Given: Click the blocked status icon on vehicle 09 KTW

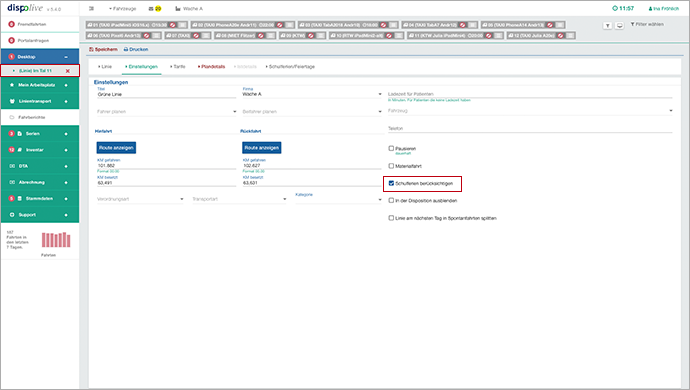Looking at the screenshot, I should tap(311, 36).
